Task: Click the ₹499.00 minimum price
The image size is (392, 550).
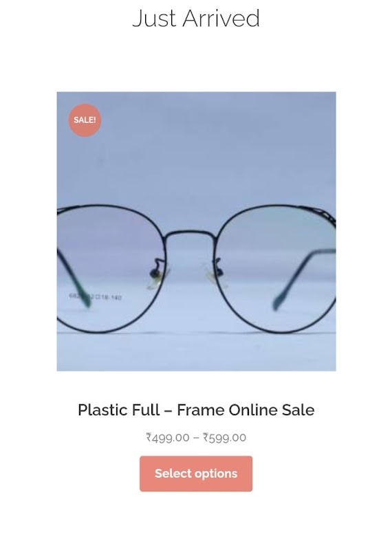Action: [168, 437]
